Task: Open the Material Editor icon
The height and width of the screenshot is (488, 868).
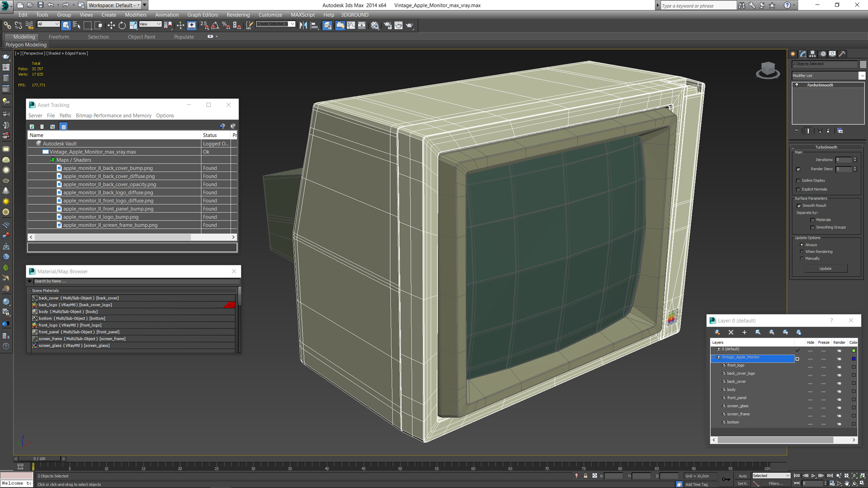Action: pos(375,25)
